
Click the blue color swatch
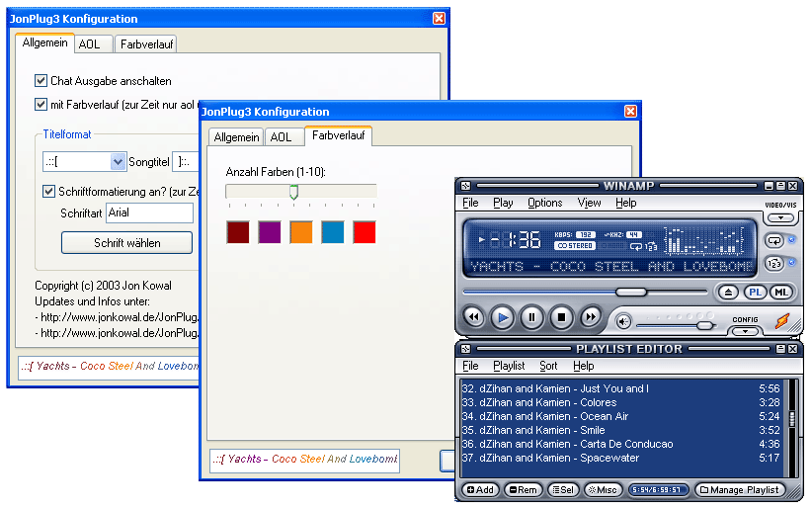[333, 232]
